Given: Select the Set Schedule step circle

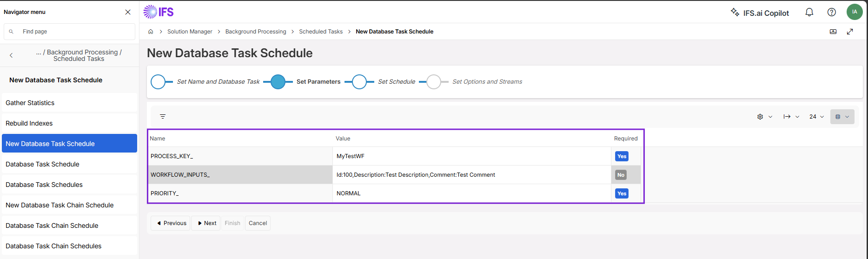Looking at the screenshot, I should point(359,82).
